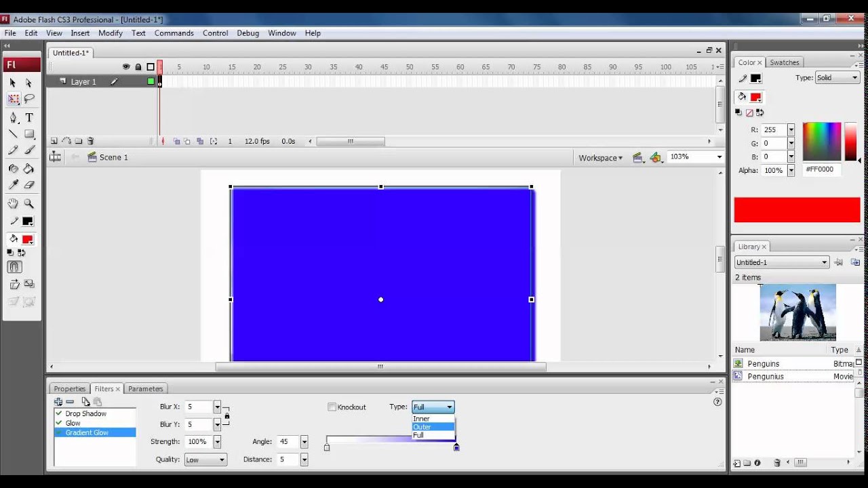Add a motion guide layer
This screenshot has width=868, height=488.
coord(66,141)
